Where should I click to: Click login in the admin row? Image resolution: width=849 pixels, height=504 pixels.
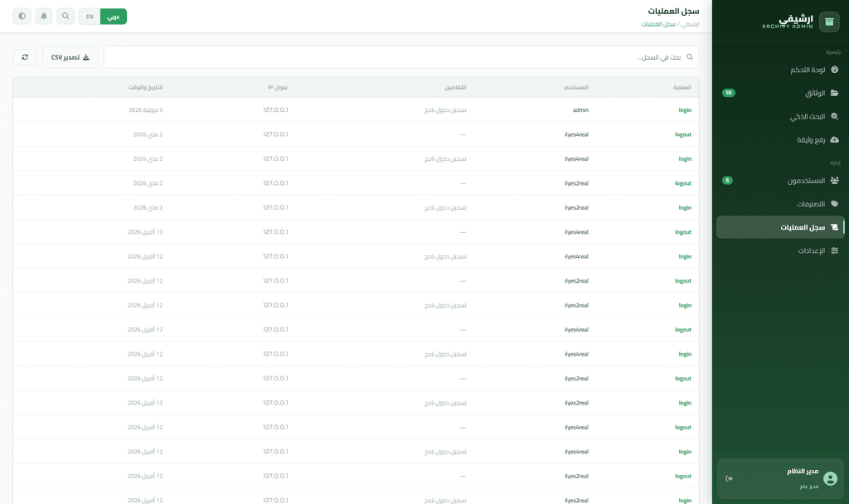click(x=685, y=110)
